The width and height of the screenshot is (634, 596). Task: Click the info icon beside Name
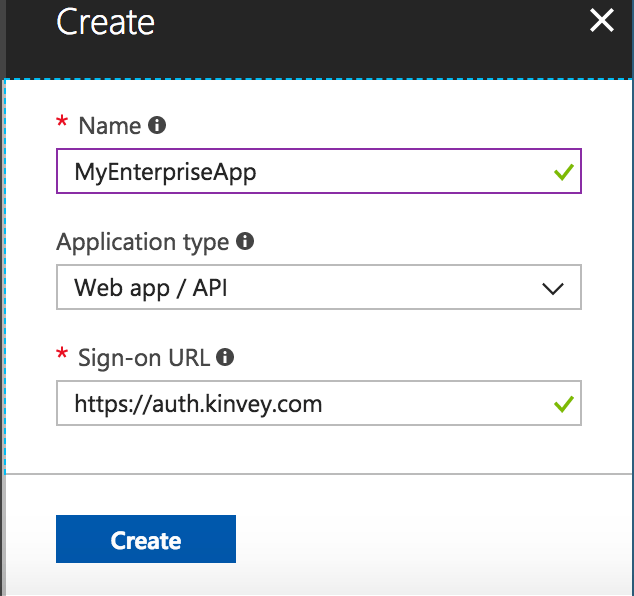pos(157,126)
